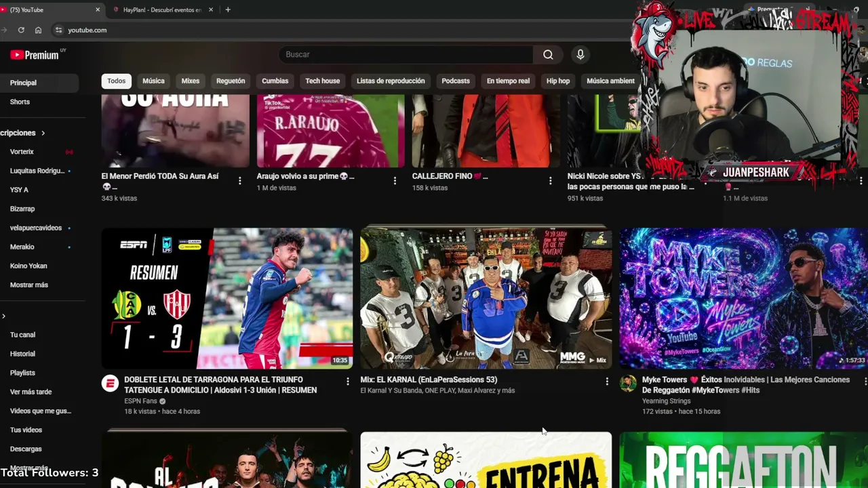Viewport: 868px width, 488px height.
Task: Expand the 'Tú' section chevron in sidebar
Action: pos(3,317)
